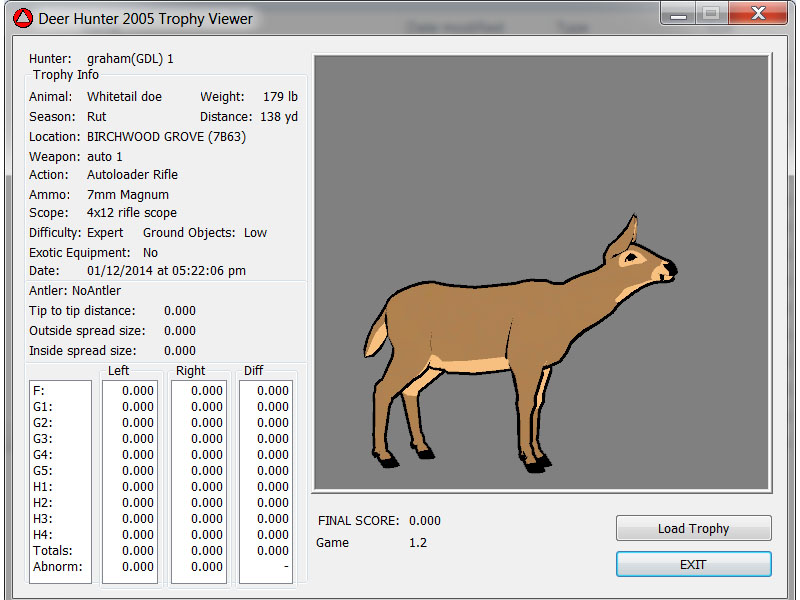800x600 pixels.
Task: Click the Inside spread size value
Action: pos(180,351)
